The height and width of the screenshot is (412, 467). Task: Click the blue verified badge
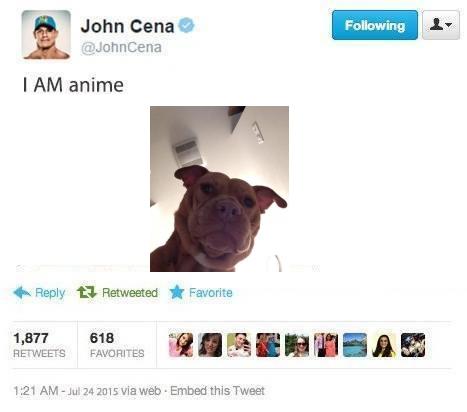(x=187, y=26)
